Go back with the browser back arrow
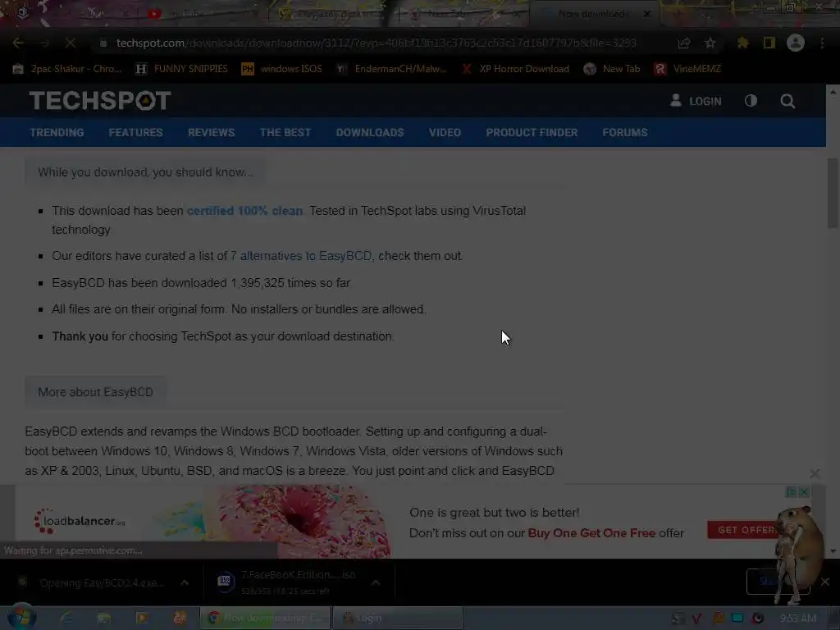Image resolution: width=840 pixels, height=630 pixels. pyautogui.click(x=18, y=43)
